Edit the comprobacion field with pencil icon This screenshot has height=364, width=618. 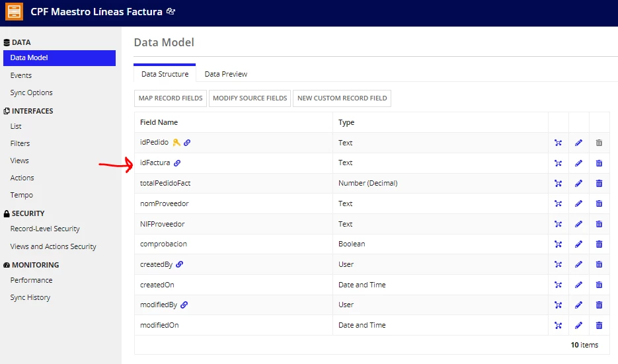(578, 244)
